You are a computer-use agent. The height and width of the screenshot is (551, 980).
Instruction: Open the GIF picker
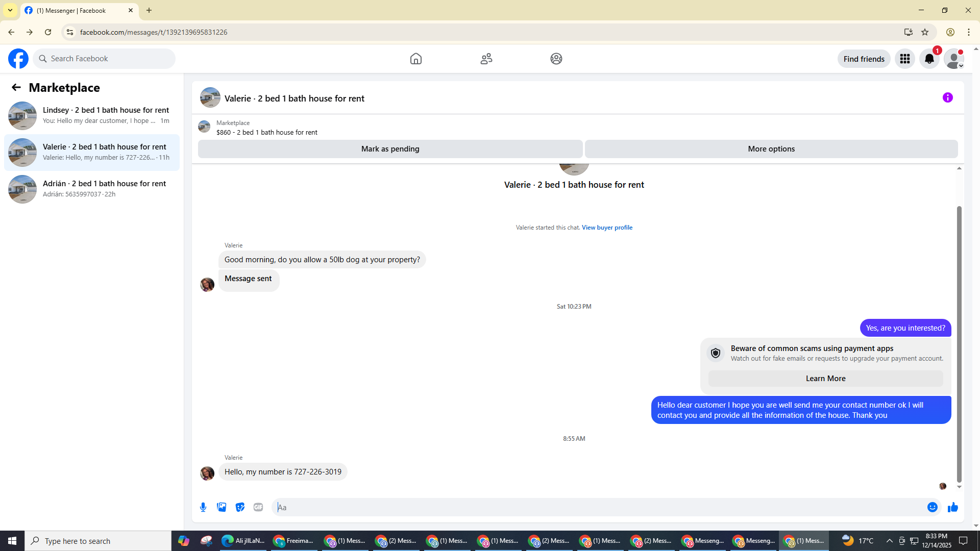pyautogui.click(x=258, y=507)
